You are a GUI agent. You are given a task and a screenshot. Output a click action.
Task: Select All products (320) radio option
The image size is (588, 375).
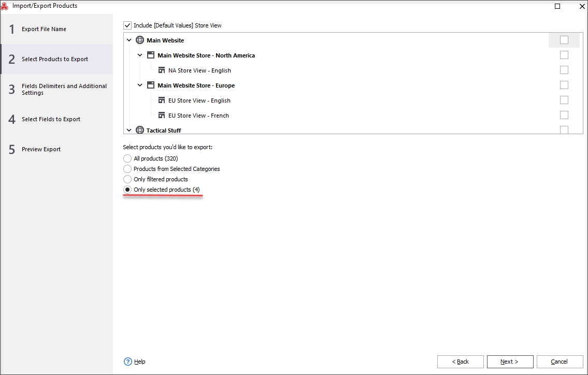127,158
